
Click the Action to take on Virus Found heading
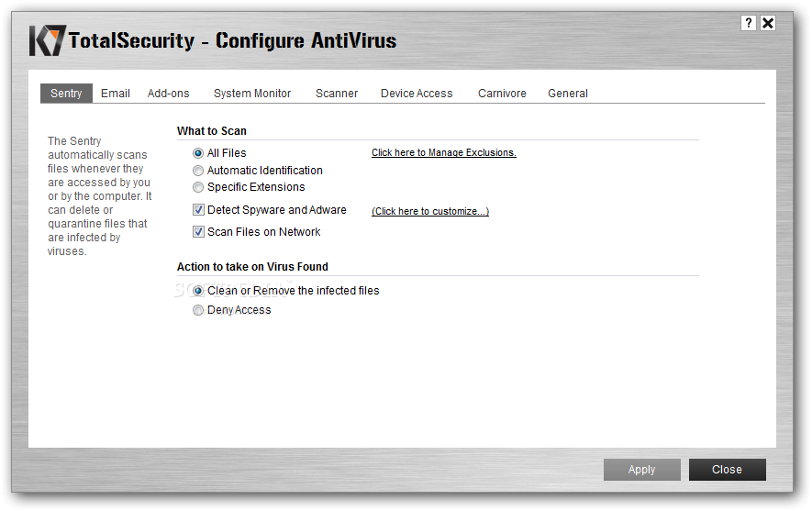point(252,267)
